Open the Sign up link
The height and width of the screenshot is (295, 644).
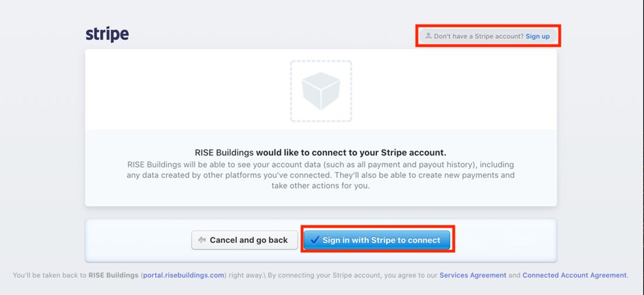[537, 36]
